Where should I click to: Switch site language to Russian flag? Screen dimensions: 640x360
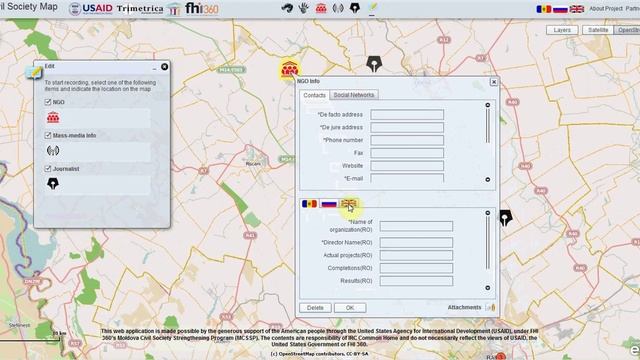(x=560, y=9)
